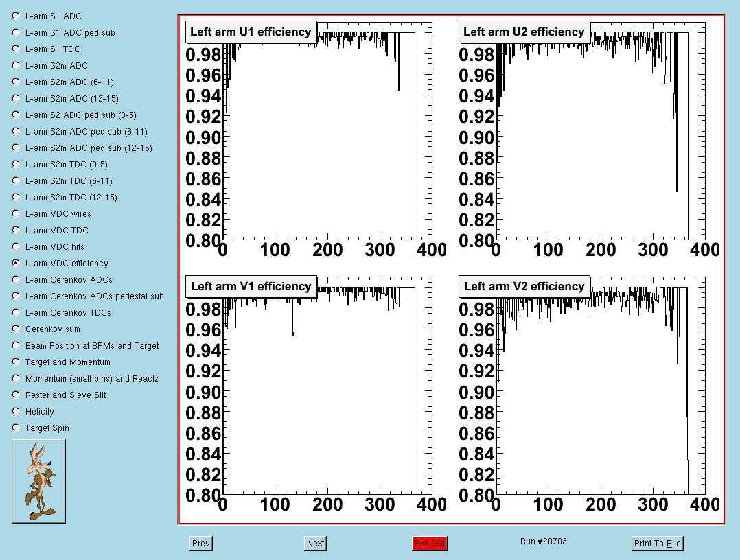Click the Run #20703 label
This screenshot has width=740, height=560.
click(x=544, y=541)
